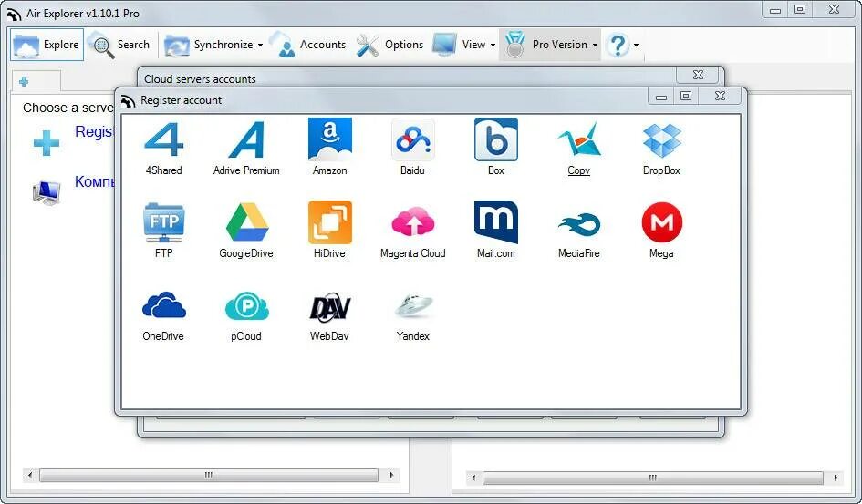Choose the Box service icon

[x=496, y=139]
